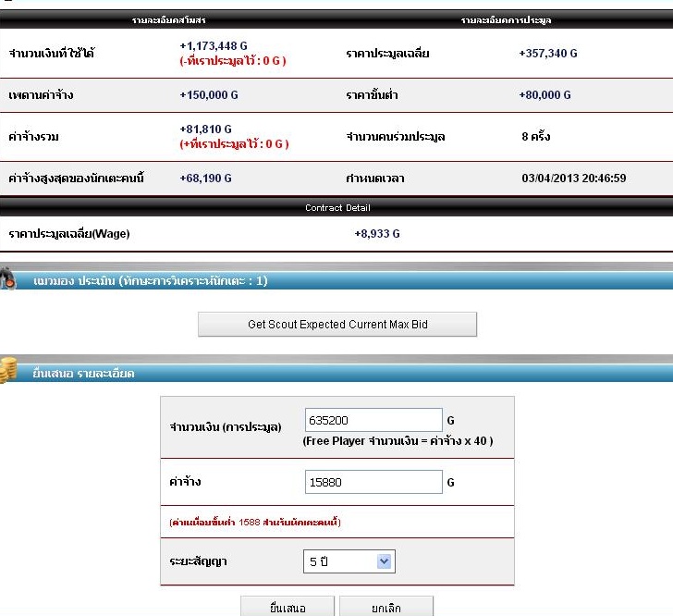Open the contract length dropdown showing 5 ปี
The image size is (673, 616).
click(349, 561)
